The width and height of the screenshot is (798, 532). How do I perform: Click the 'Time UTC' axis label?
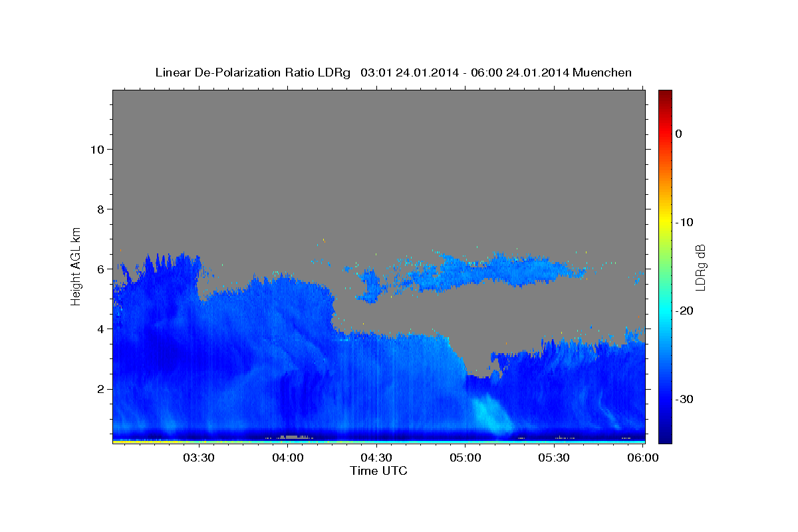coord(378,471)
